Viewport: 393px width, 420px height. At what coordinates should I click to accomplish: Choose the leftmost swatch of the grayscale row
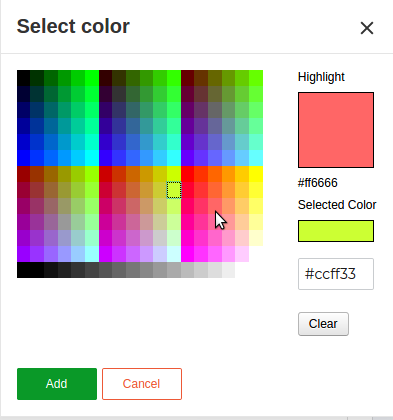pyautogui.click(x=24, y=270)
